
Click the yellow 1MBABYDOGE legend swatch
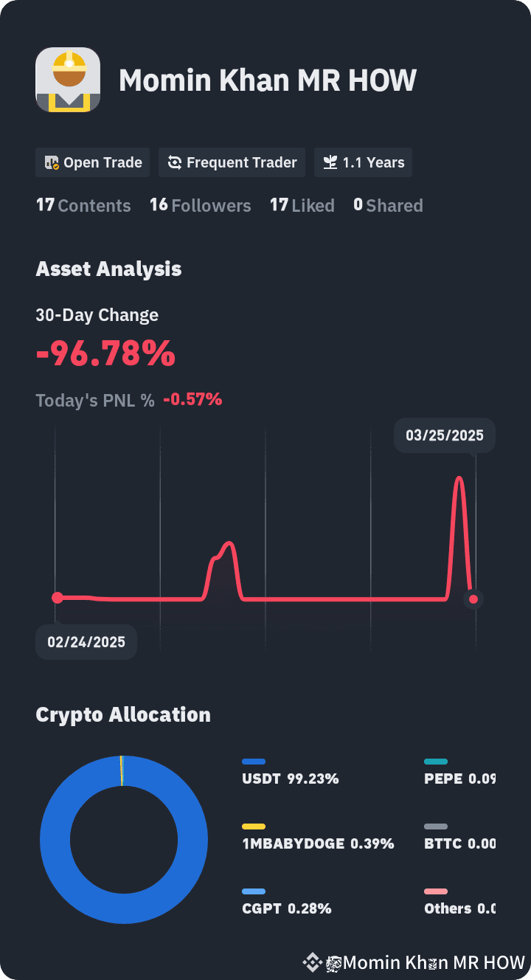pyautogui.click(x=254, y=827)
